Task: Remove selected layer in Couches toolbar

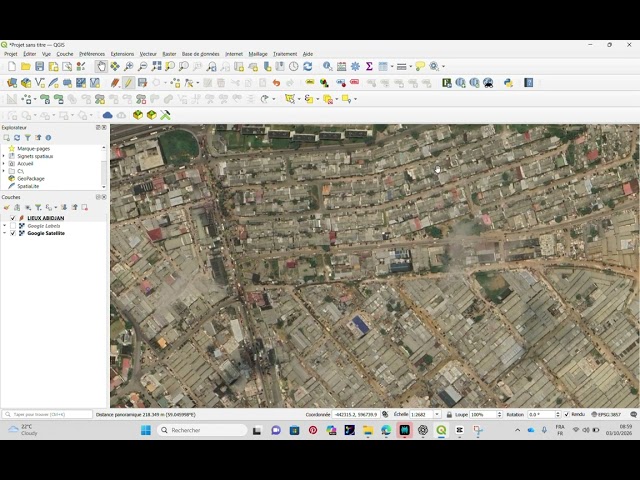Action: (x=84, y=208)
